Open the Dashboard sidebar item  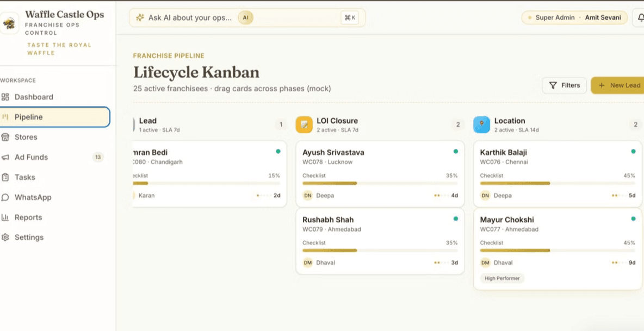coord(55,97)
